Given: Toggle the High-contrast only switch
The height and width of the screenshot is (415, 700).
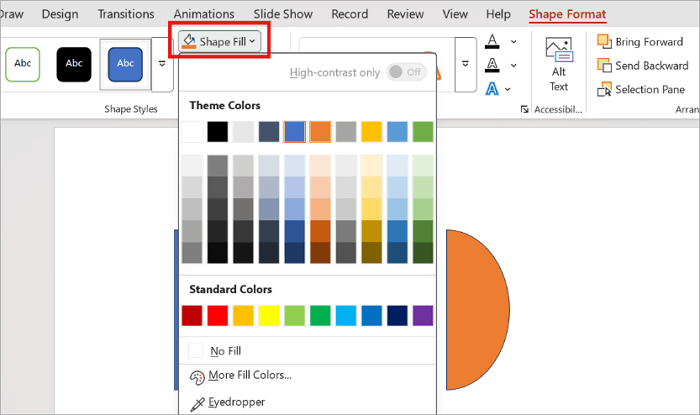Looking at the screenshot, I should click(407, 72).
